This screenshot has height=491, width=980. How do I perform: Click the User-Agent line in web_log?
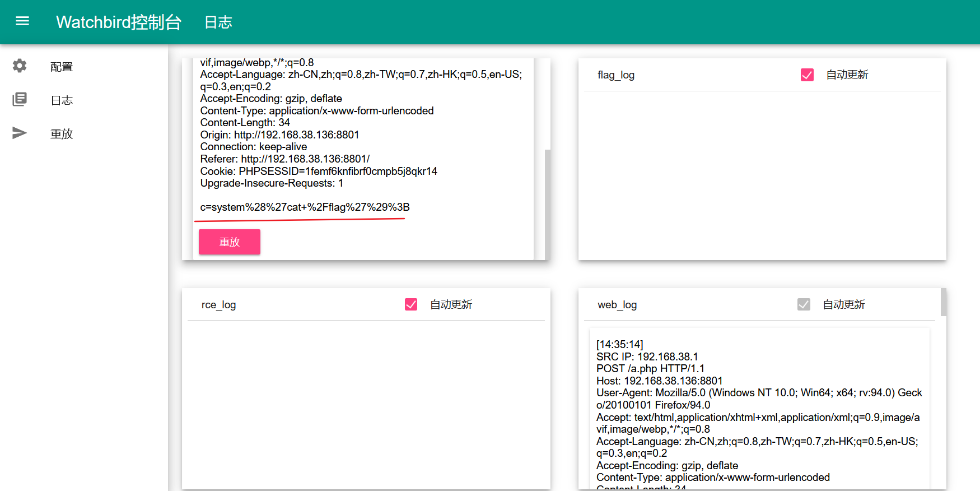click(x=759, y=399)
